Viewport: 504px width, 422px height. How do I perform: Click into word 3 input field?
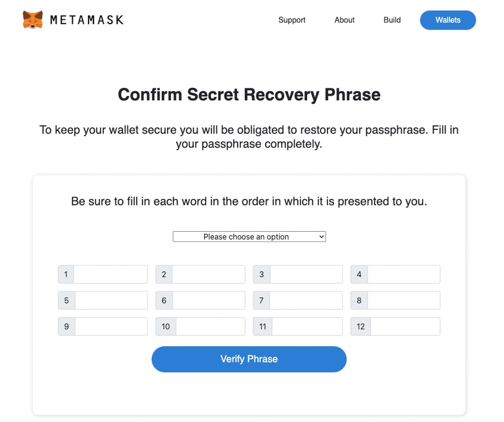coord(306,274)
